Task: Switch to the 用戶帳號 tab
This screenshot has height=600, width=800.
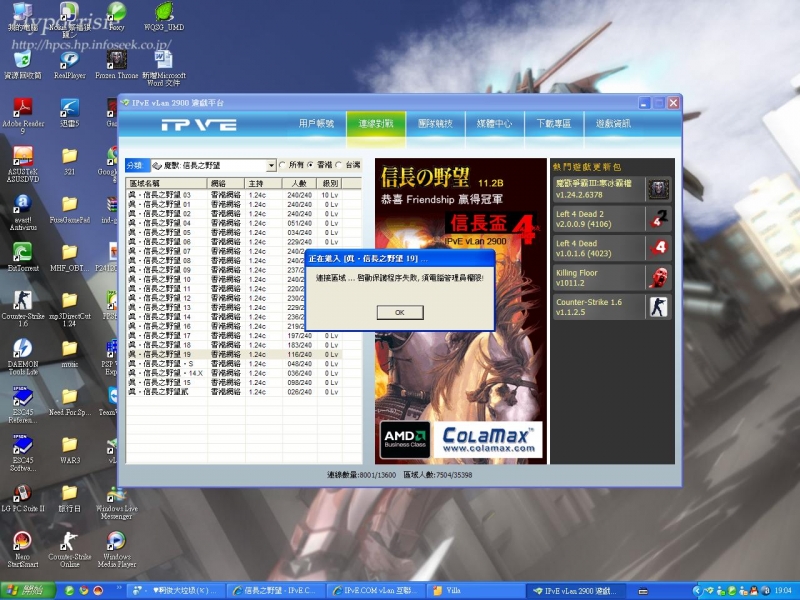Action: (x=316, y=124)
